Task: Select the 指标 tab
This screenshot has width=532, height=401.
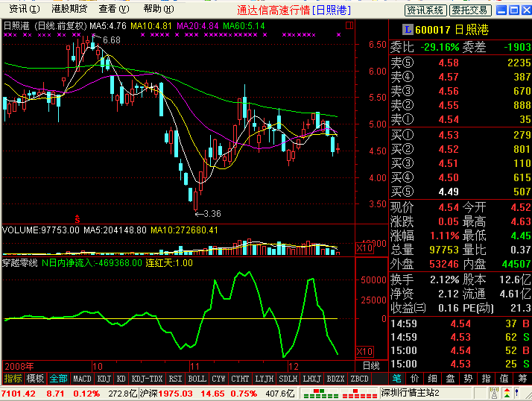Action: [x=13, y=379]
